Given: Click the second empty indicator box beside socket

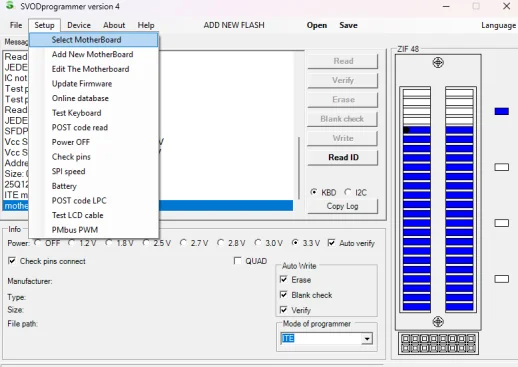Looking at the screenshot, I should pyautogui.click(x=501, y=223).
